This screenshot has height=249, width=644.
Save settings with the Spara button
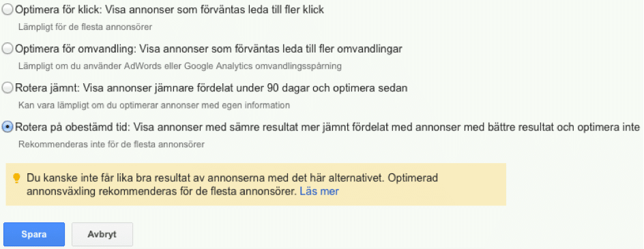tap(34, 234)
